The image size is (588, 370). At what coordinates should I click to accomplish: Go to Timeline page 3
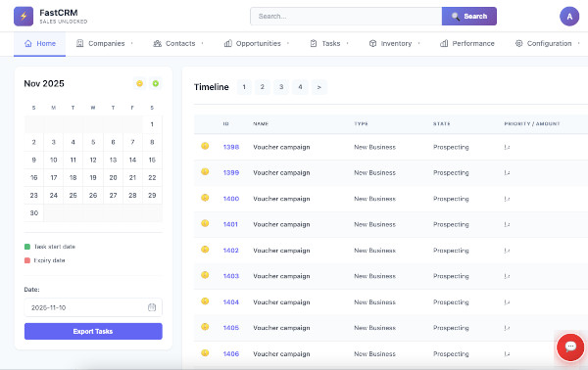[x=281, y=87]
